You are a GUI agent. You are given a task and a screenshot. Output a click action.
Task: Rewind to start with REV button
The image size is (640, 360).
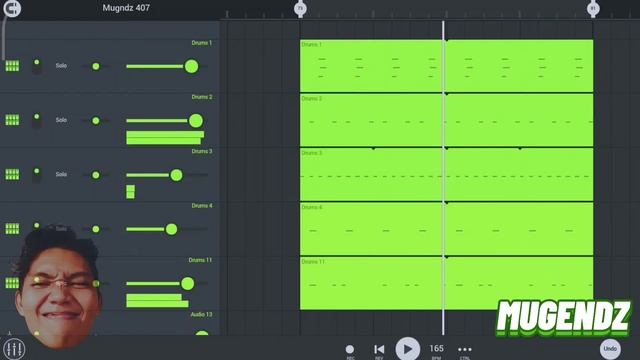379,349
